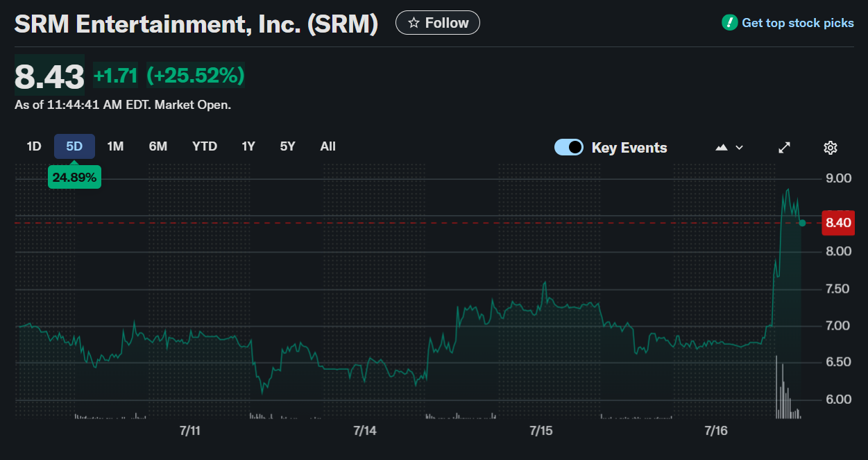Image resolution: width=868 pixels, height=460 pixels.
Task: Show the All time range
Action: 328,146
